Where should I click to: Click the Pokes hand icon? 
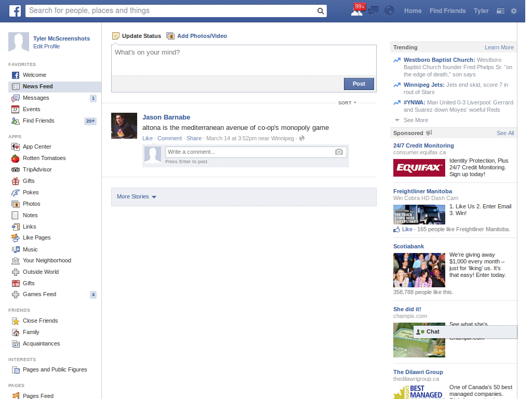(x=16, y=193)
